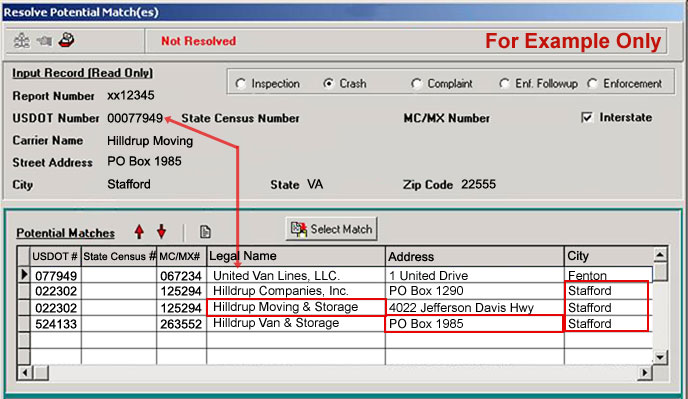The width and height of the screenshot is (688, 399).
Task: Click address cell PO Box 1290
Action: 475,291
